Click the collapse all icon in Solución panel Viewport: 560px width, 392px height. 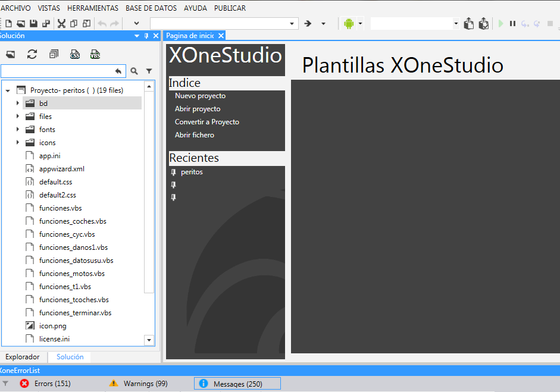point(54,54)
